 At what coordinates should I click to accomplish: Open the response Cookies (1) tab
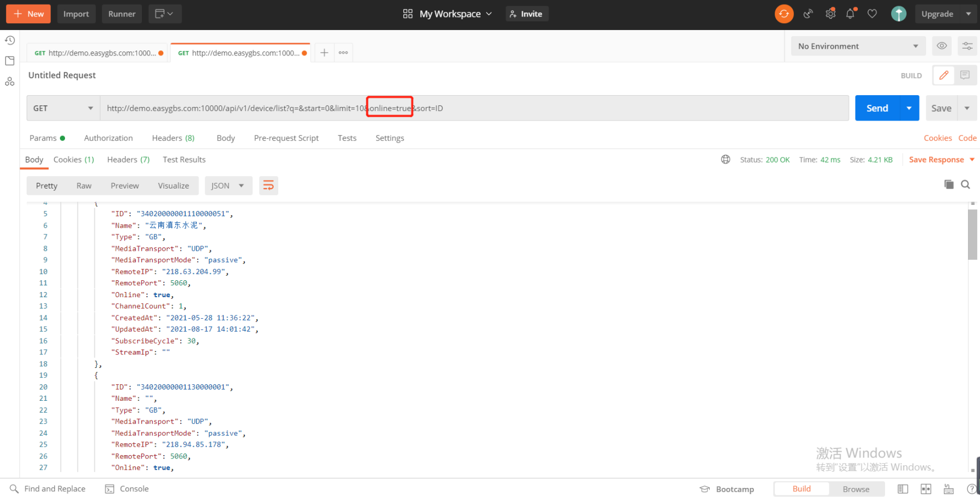click(74, 160)
